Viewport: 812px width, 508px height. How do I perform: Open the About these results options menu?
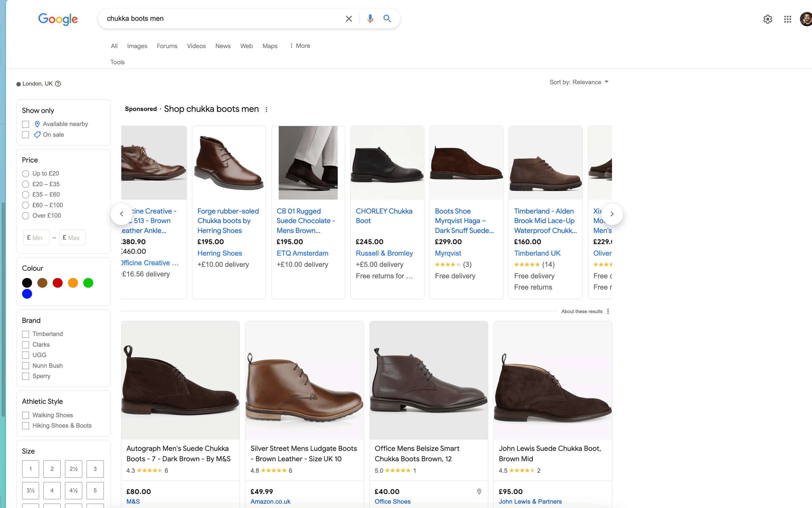click(608, 311)
